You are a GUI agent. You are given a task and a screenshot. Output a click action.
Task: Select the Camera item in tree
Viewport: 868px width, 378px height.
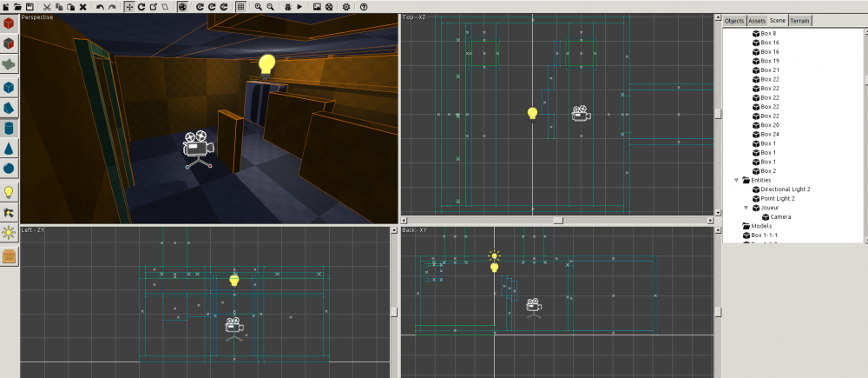point(780,216)
